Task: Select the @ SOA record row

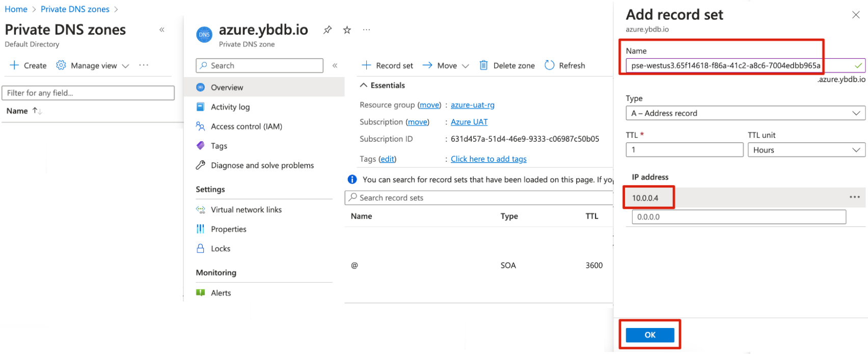Action: click(479, 265)
